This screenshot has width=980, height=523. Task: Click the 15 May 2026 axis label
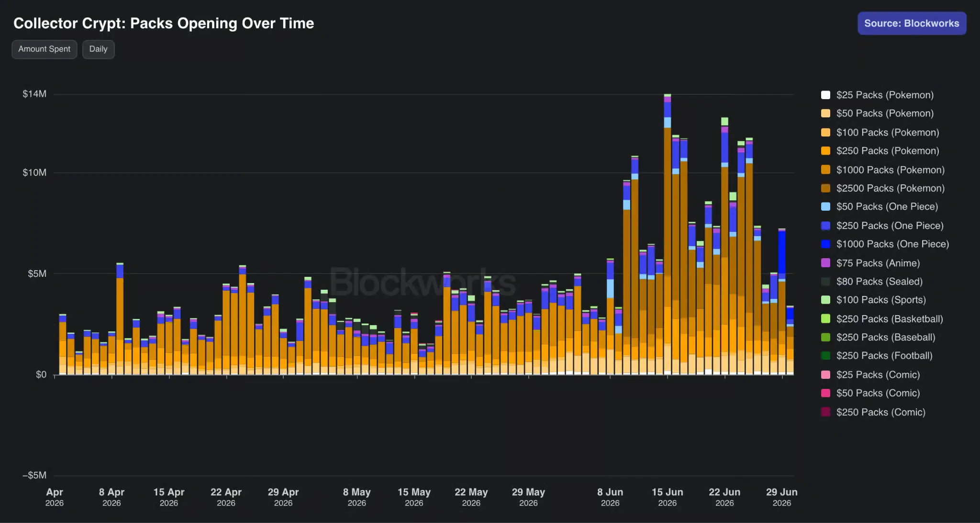click(414, 497)
